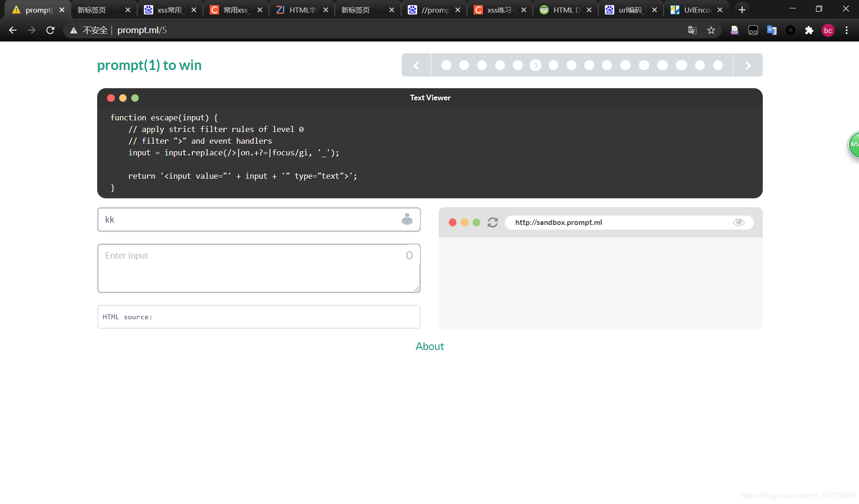Open a new browser tab with the plus icon

coord(742,10)
